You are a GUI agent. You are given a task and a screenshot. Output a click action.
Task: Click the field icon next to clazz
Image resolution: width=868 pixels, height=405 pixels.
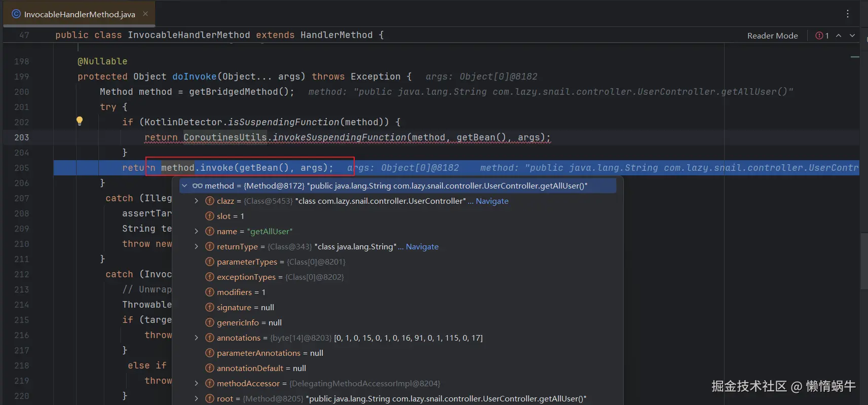pos(210,201)
